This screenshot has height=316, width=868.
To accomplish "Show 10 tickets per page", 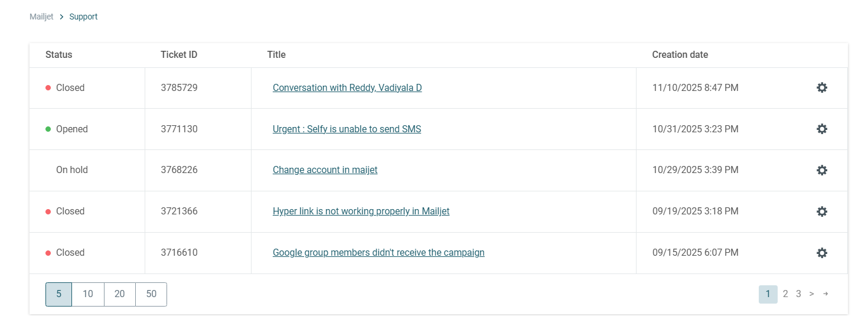I will (x=88, y=294).
